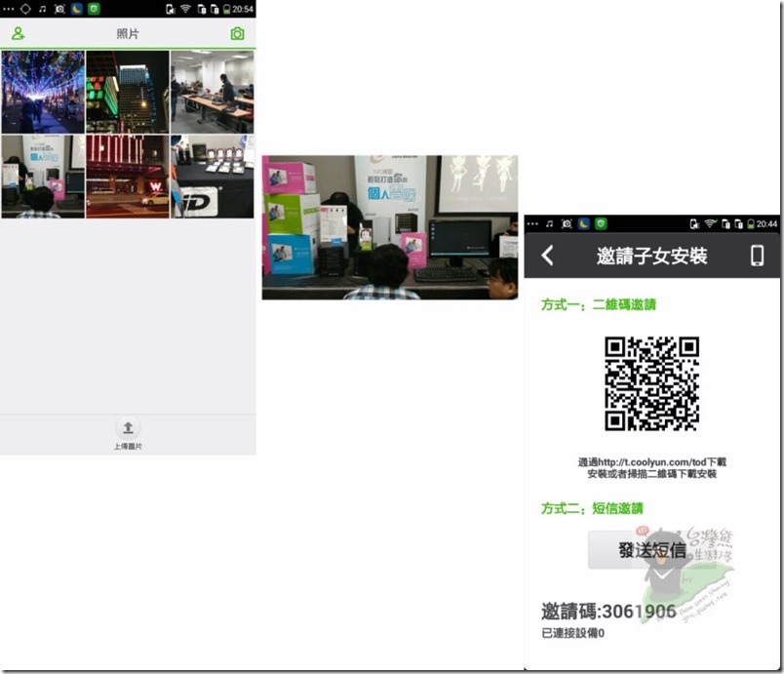
Task: Tap the music note in photos screen status bar
Action: pos(43,9)
